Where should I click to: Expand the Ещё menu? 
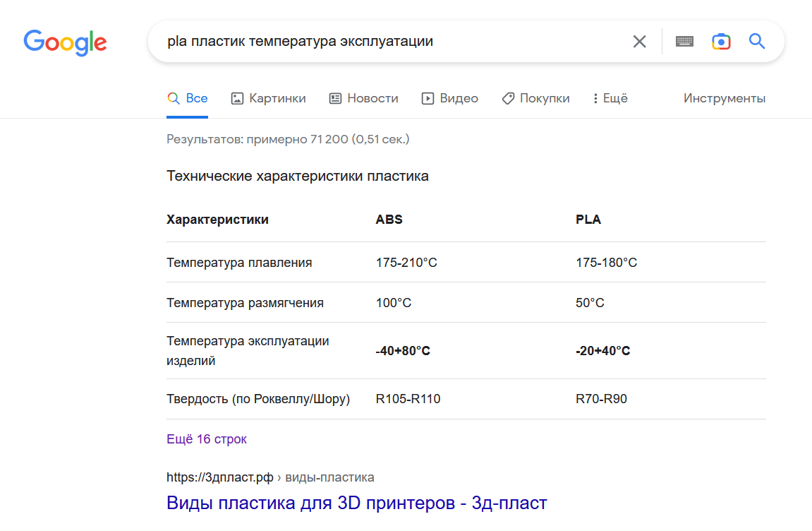pos(610,99)
